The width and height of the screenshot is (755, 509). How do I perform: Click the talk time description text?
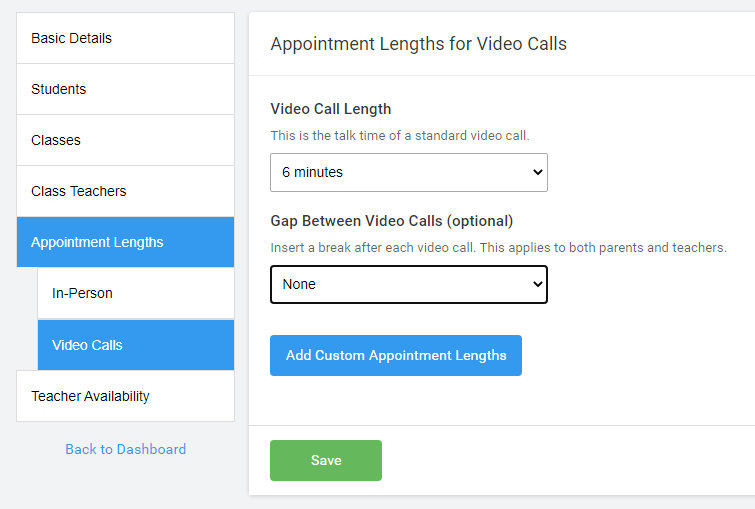coord(400,135)
